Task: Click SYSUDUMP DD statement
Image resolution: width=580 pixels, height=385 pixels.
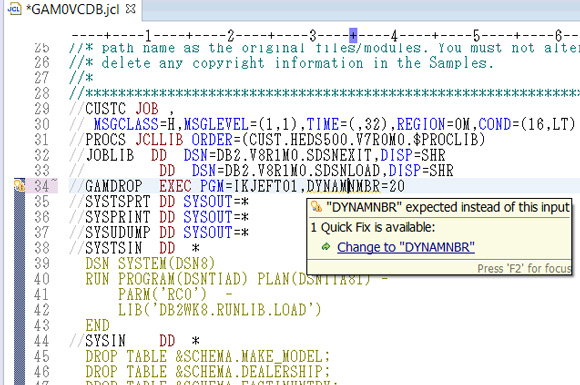Action: (x=159, y=233)
